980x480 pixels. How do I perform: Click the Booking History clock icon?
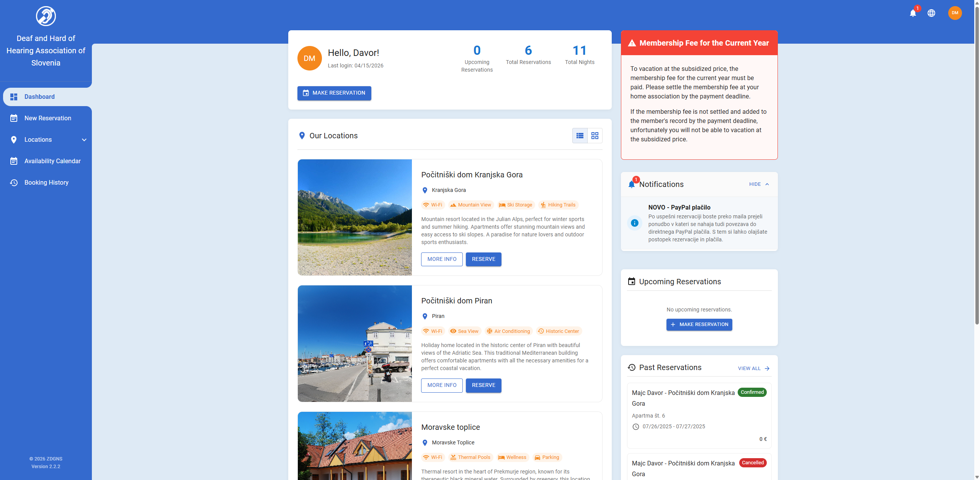pyautogui.click(x=14, y=183)
